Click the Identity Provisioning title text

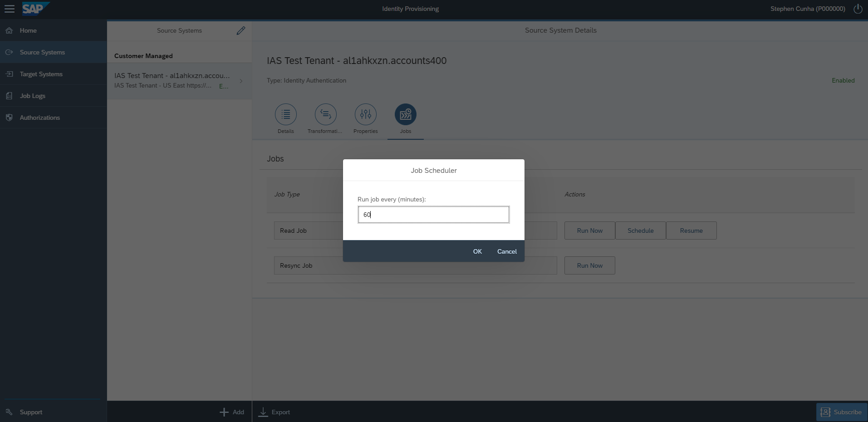click(x=410, y=9)
